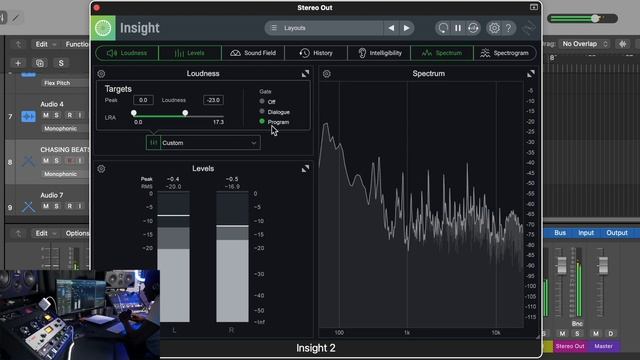Open Levels panel settings gear

pyautogui.click(x=101, y=169)
